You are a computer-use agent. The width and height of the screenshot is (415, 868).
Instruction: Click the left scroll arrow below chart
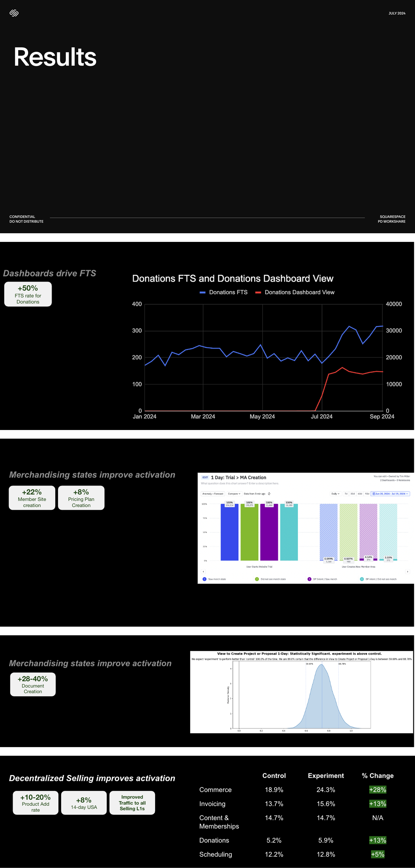[203, 571]
